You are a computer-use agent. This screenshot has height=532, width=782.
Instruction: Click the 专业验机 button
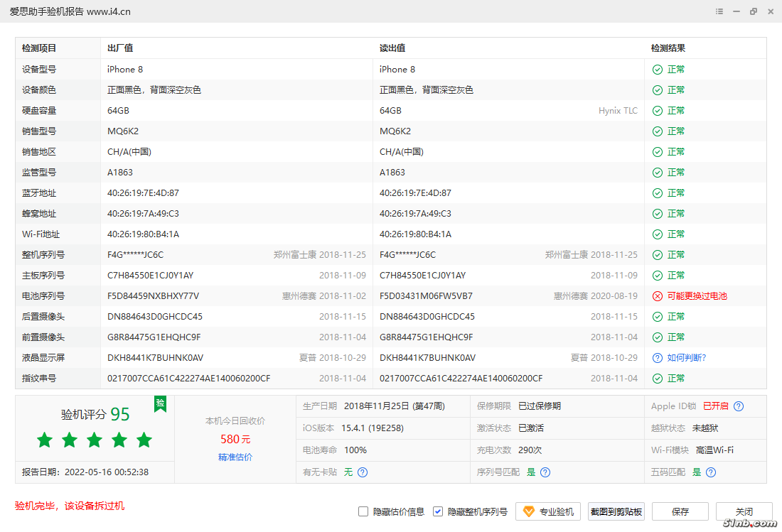(548, 511)
